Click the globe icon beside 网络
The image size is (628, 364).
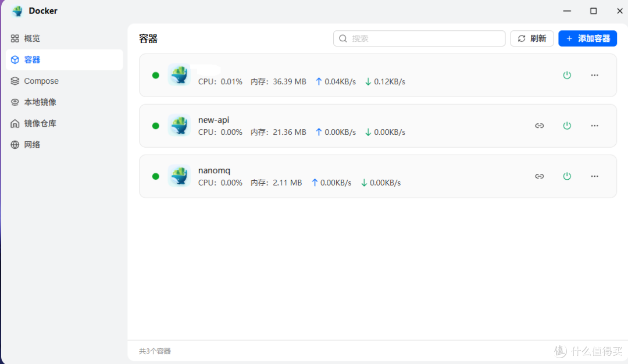15,145
